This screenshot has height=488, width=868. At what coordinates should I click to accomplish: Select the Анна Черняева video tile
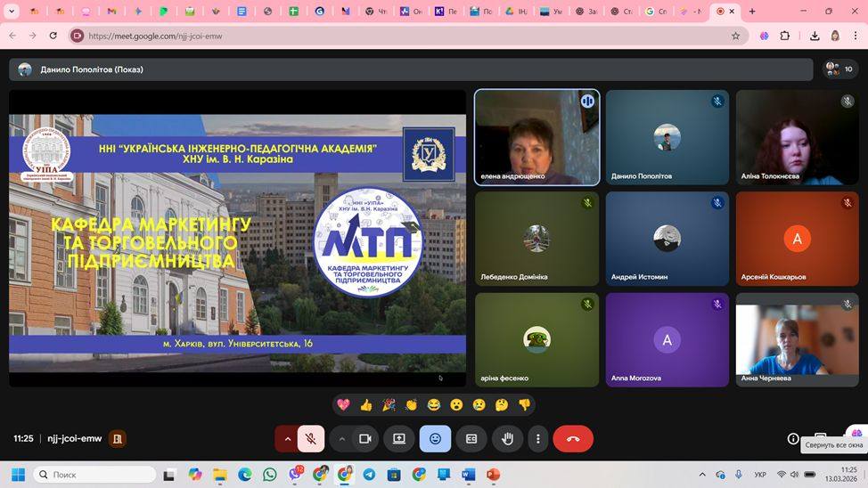coord(797,340)
